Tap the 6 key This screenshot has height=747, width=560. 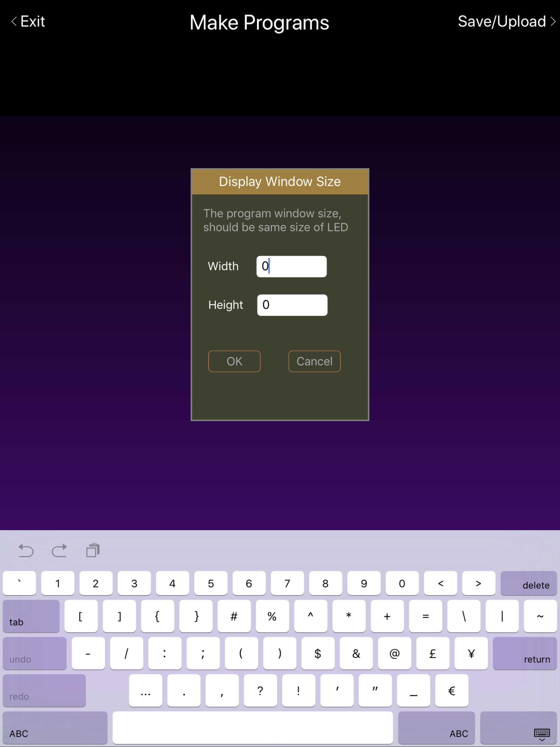[249, 583]
